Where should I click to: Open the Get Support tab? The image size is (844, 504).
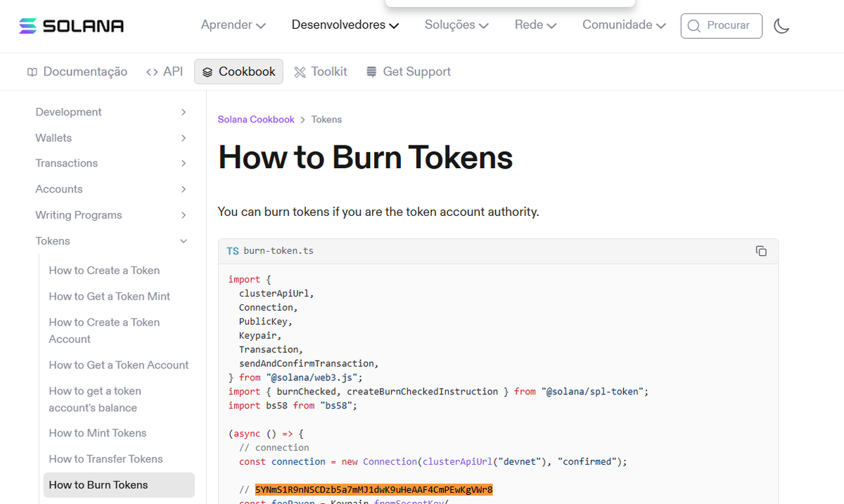tap(409, 72)
